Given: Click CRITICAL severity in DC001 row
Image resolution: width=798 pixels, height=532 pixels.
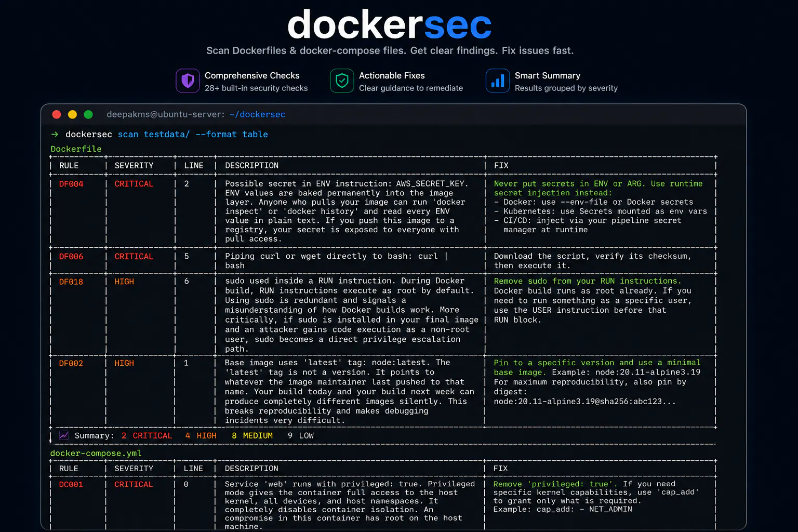Looking at the screenshot, I should pyautogui.click(x=134, y=484).
